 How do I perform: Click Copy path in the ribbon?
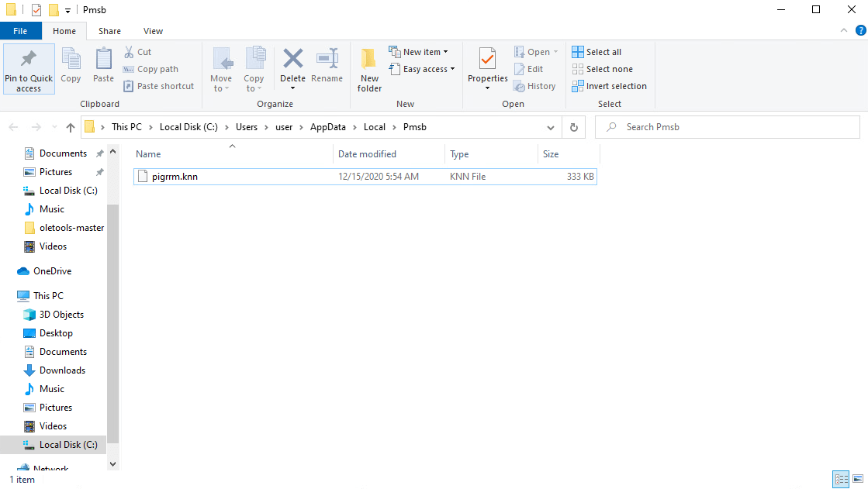click(151, 69)
